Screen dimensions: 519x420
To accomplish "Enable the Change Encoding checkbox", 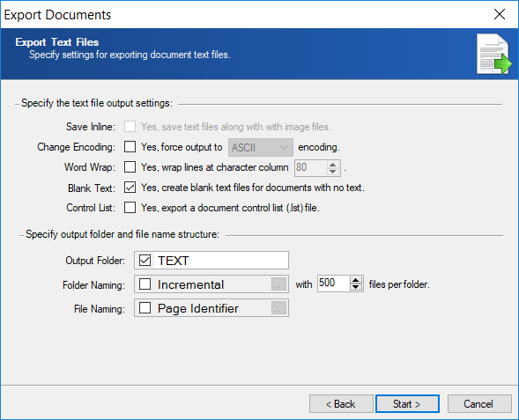I will click(130, 147).
